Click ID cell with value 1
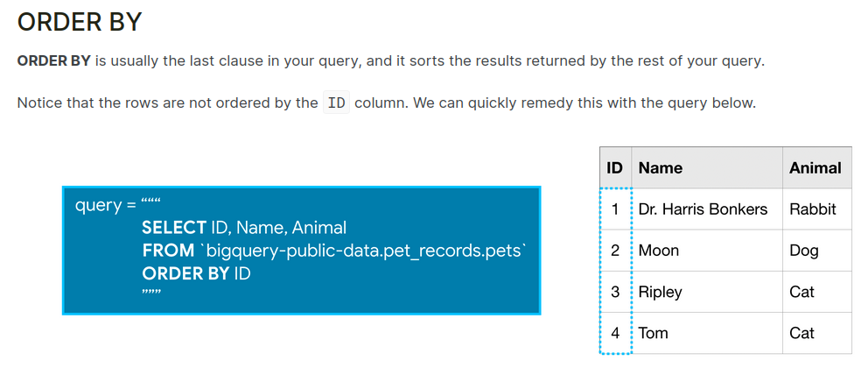The height and width of the screenshot is (368, 868). [615, 209]
